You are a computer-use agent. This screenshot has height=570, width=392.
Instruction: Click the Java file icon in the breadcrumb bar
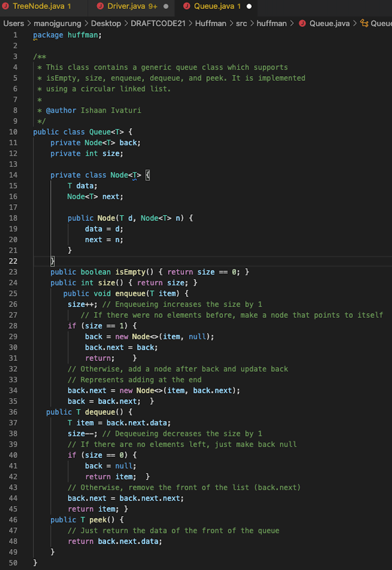click(x=302, y=23)
